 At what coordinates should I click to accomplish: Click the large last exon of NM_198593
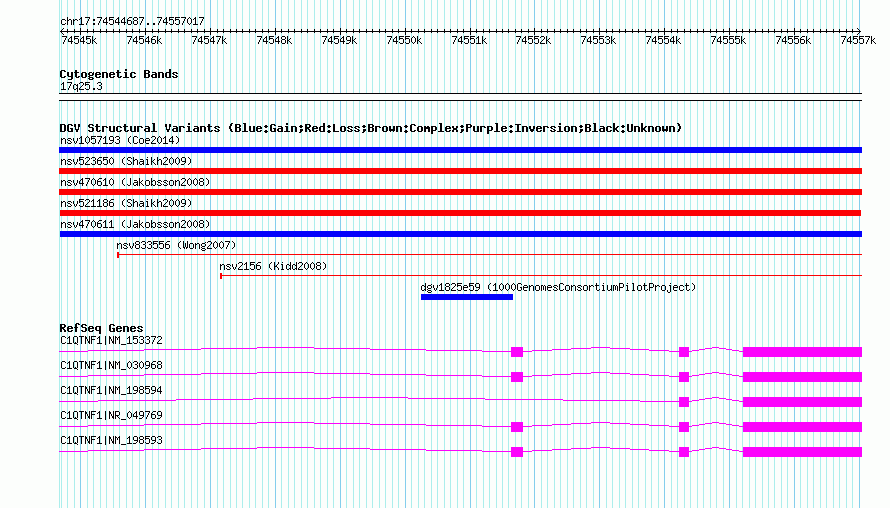[x=803, y=452]
